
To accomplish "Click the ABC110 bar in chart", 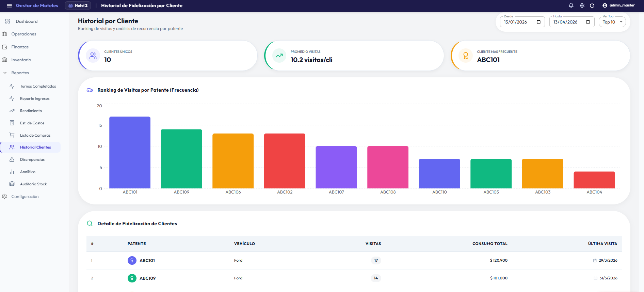I will point(439,174).
